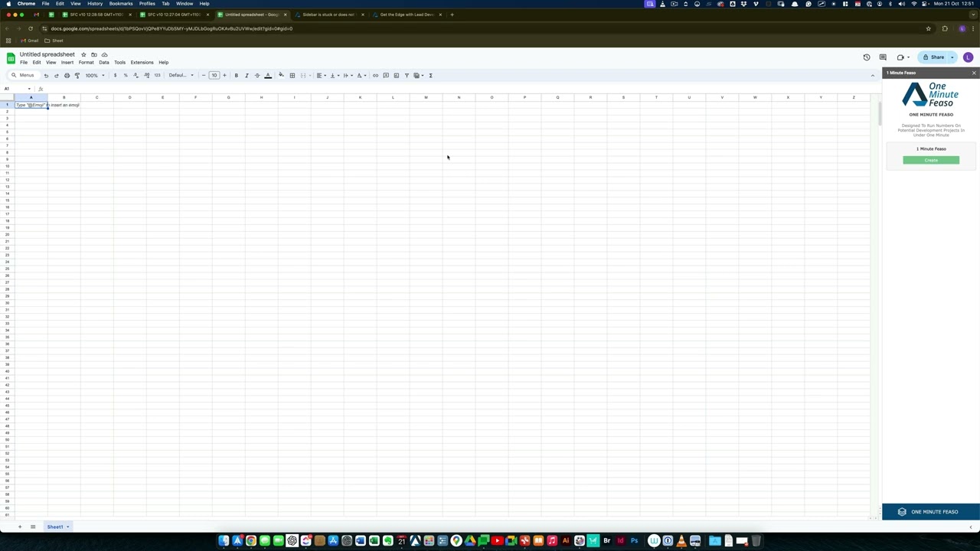
Task: Click the Merge cells icon
Action: pos(303,75)
